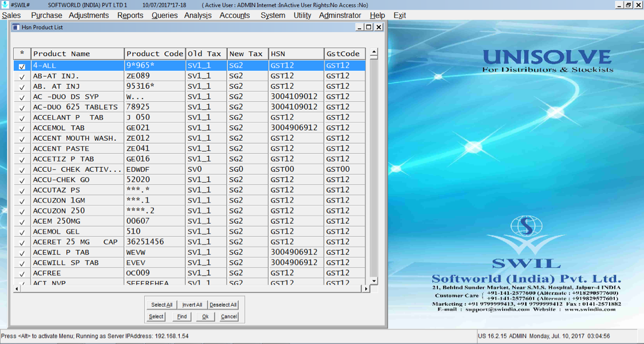Toggle checkbox for ACEM 250MG row

[22, 222]
